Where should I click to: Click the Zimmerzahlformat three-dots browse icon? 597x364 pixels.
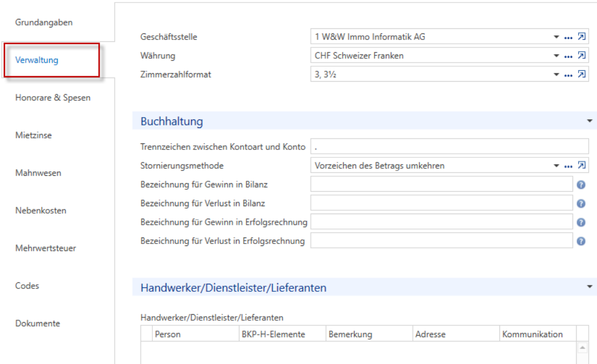coord(569,75)
